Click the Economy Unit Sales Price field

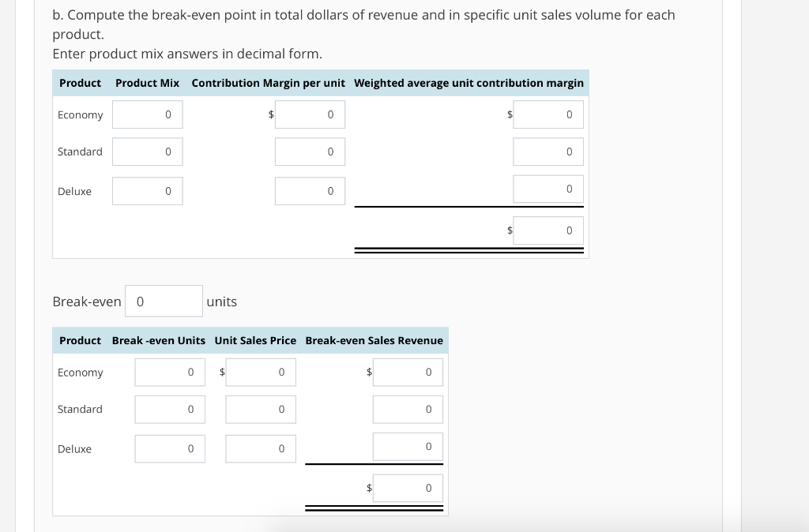(x=261, y=372)
